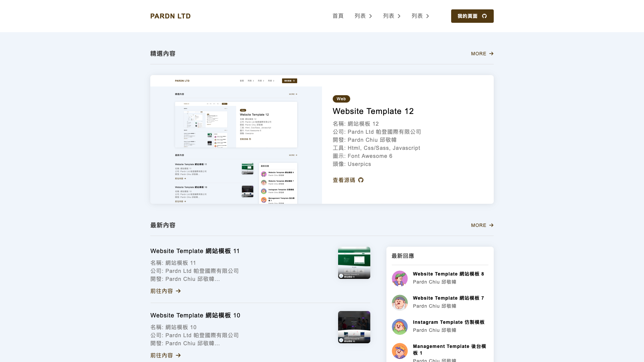Select text 名稱: 網站模板 12
The image size is (644, 362).
point(356,124)
